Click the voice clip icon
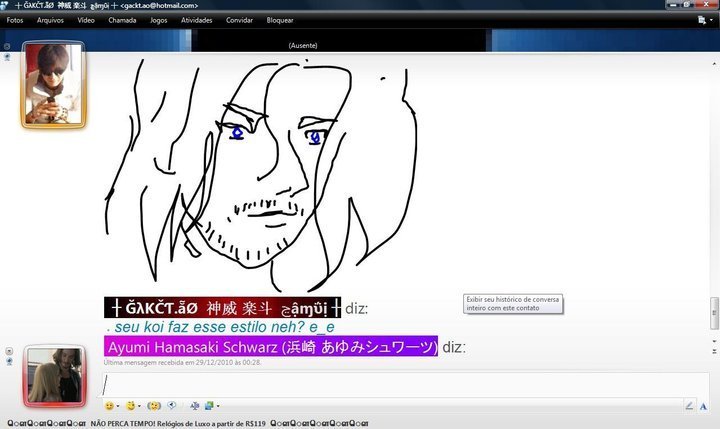The image size is (720, 429). 173,405
